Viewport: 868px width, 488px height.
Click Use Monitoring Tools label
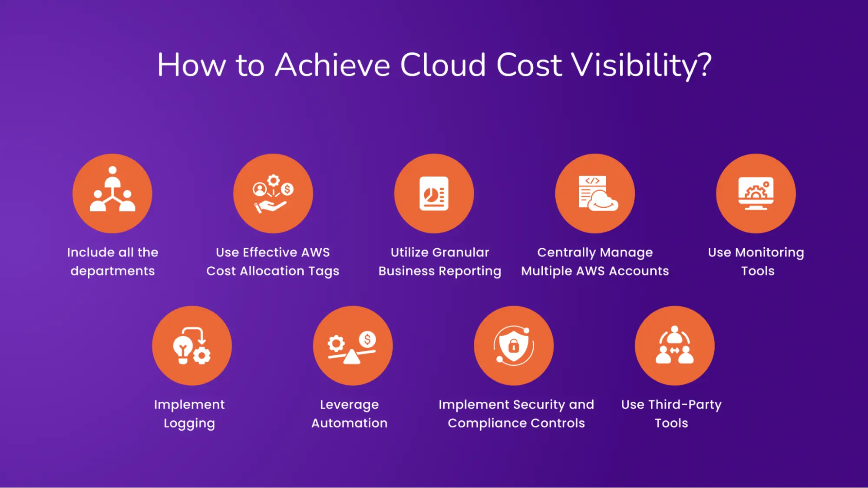[x=756, y=262]
